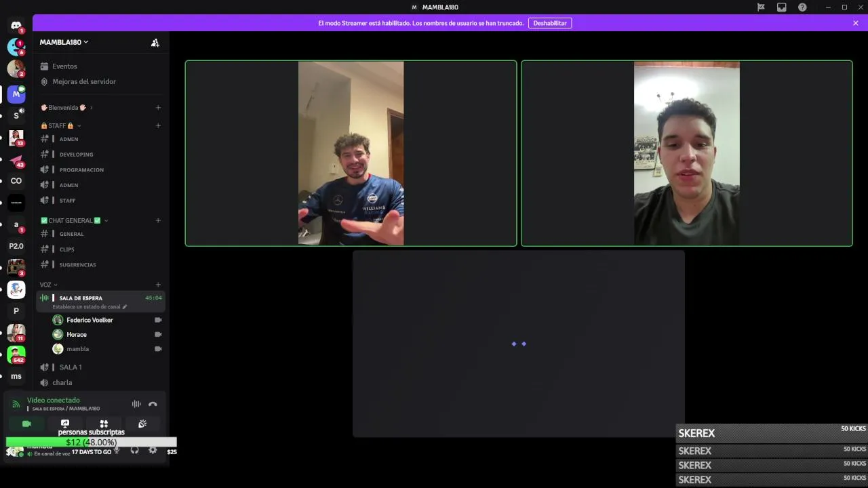Viewport: 868px width, 488px height.
Task: Click camera icon next to Horace
Action: 158,334
